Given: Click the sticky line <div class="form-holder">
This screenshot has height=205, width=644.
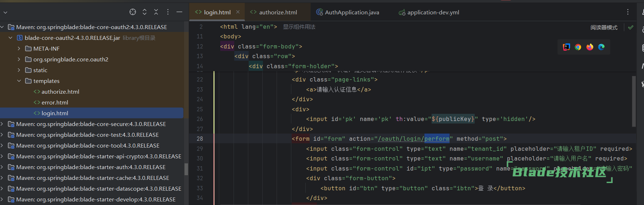Looking at the screenshot, I should (293, 66).
